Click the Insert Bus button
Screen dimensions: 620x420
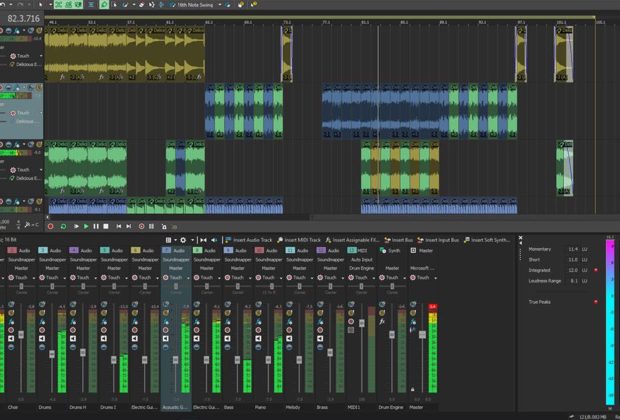point(399,240)
